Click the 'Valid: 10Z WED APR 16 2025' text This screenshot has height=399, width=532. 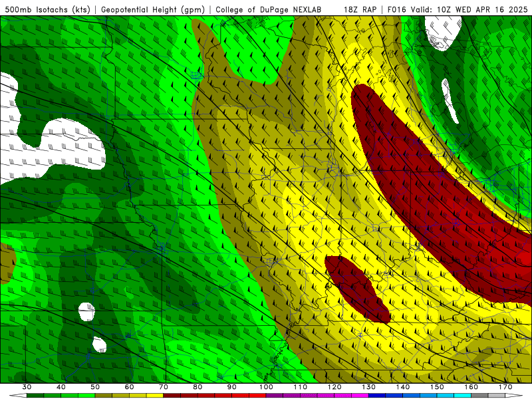click(x=469, y=9)
